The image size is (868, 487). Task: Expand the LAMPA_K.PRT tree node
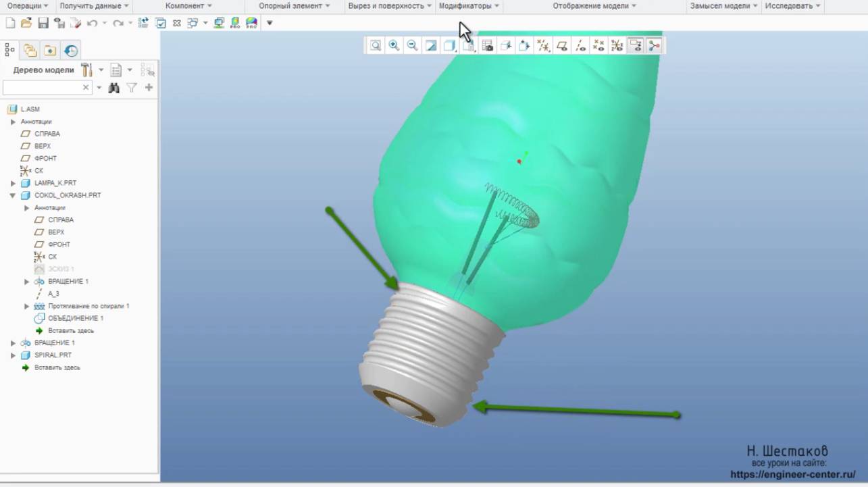click(x=13, y=183)
